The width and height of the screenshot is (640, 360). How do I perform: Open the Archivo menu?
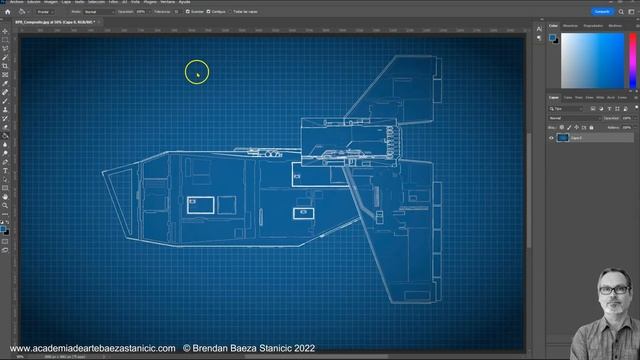click(x=17, y=2)
